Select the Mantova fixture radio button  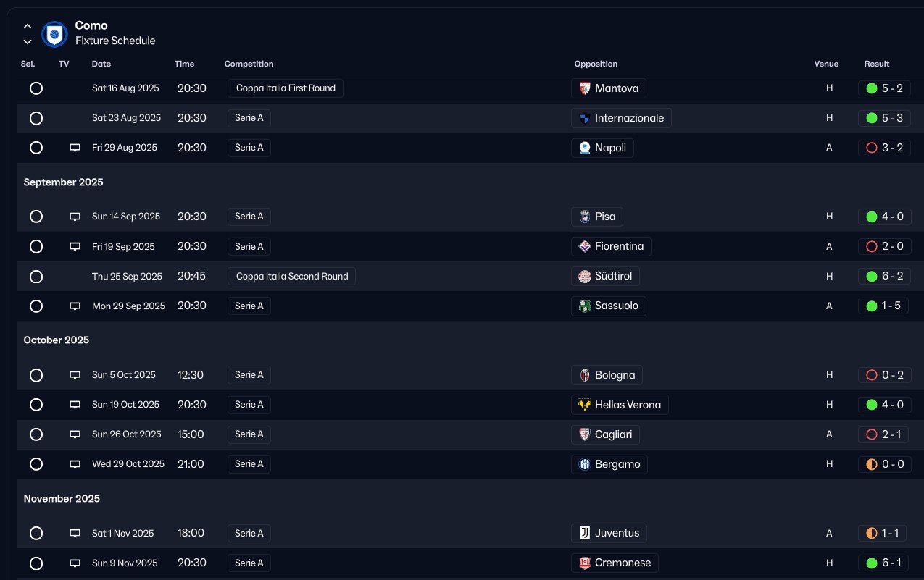pyautogui.click(x=36, y=88)
